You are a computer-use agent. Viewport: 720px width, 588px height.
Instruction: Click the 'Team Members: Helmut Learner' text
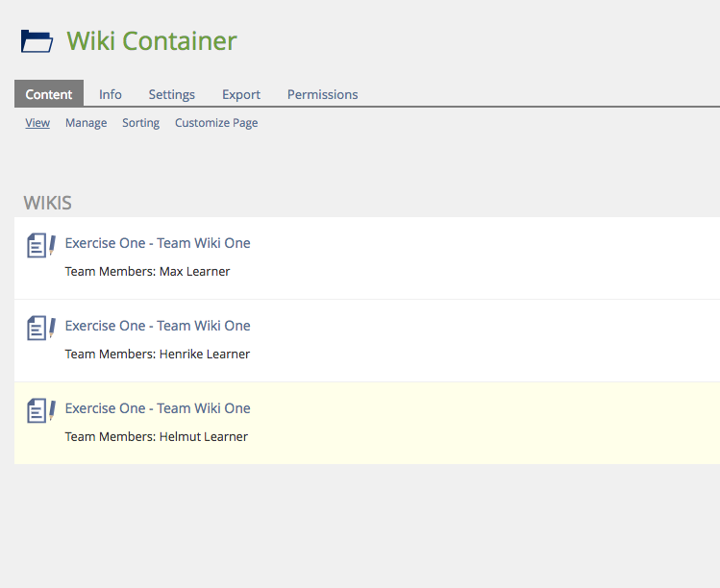click(x=156, y=437)
